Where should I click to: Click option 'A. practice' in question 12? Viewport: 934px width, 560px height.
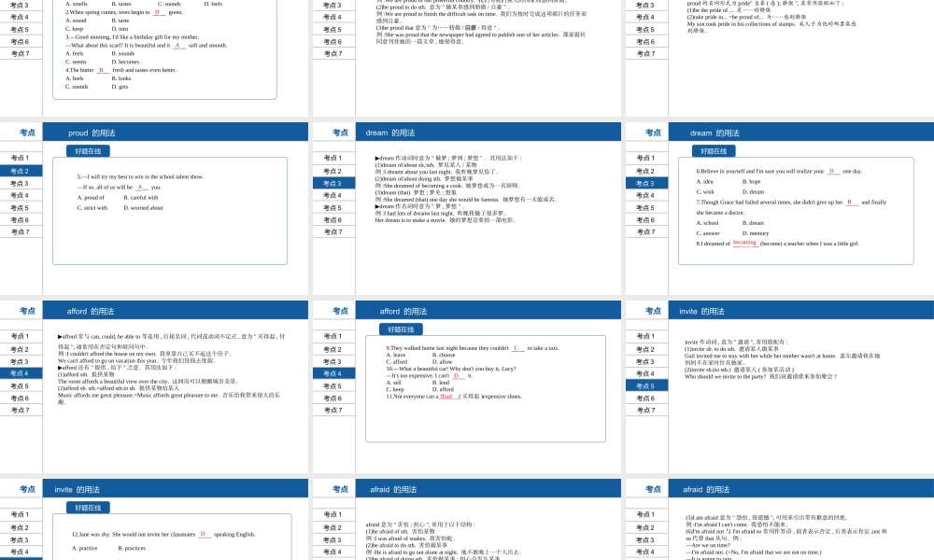click(x=85, y=548)
